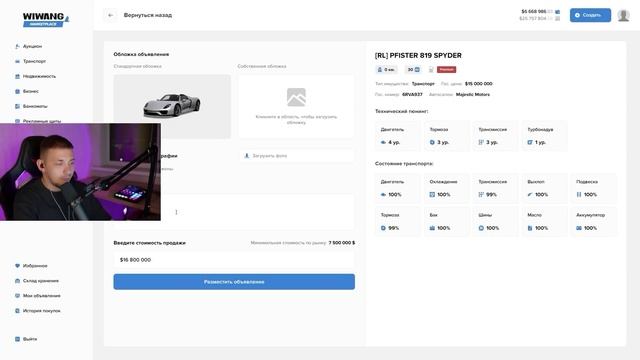Click the Создать button
Screen dimensions: 640x360
coord(590,15)
